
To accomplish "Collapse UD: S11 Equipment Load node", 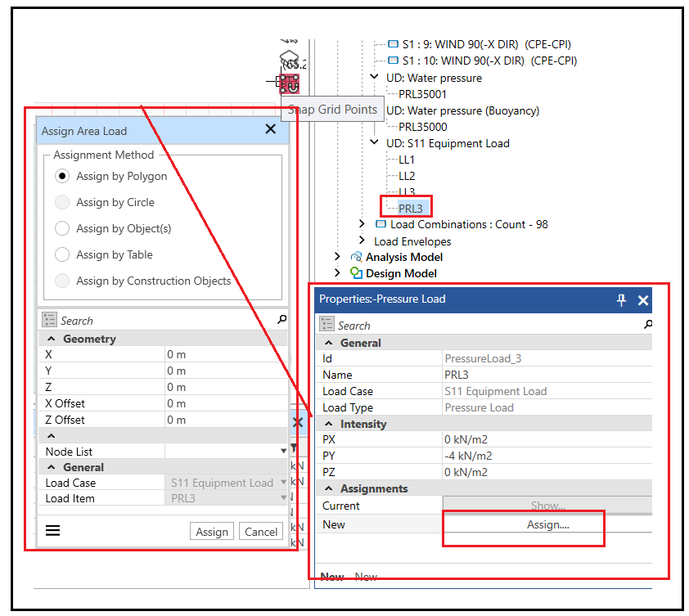I will click(374, 142).
